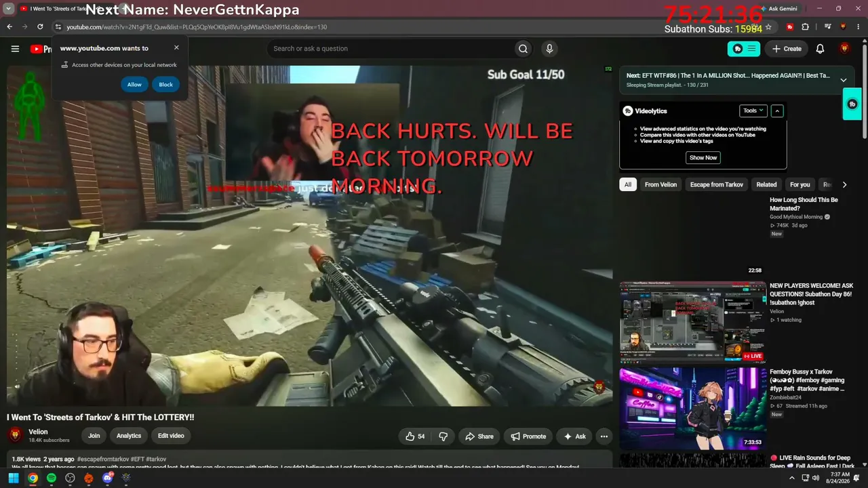This screenshot has height=488, width=868.
Task: Open the notifications bell
Action: pyautogui.click(x=820, y=49)
